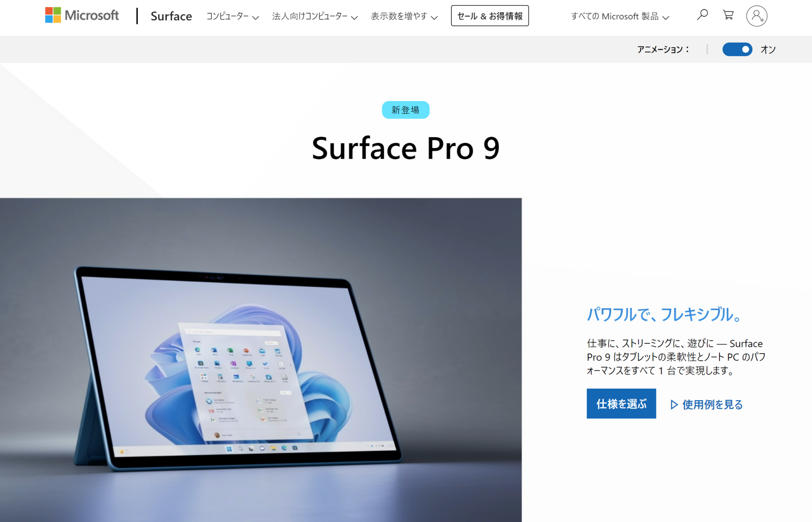Click the 新登場 badge
Viewport: 812px width, 522px height.
(x=406, y=110)
